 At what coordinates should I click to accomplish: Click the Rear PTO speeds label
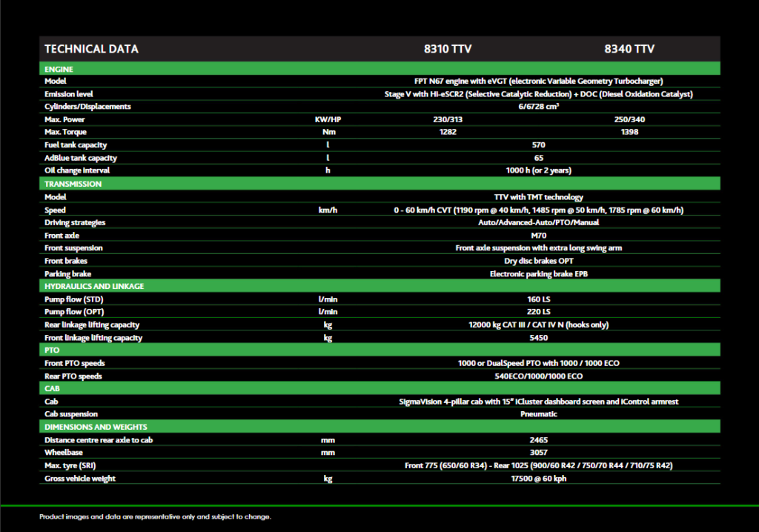click(73, 376)
